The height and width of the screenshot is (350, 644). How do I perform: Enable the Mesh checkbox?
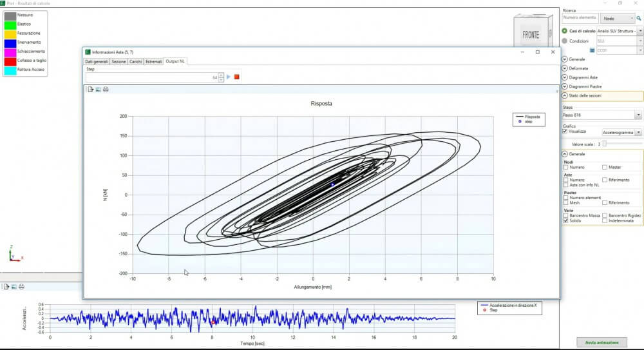[x=566, y=203]
